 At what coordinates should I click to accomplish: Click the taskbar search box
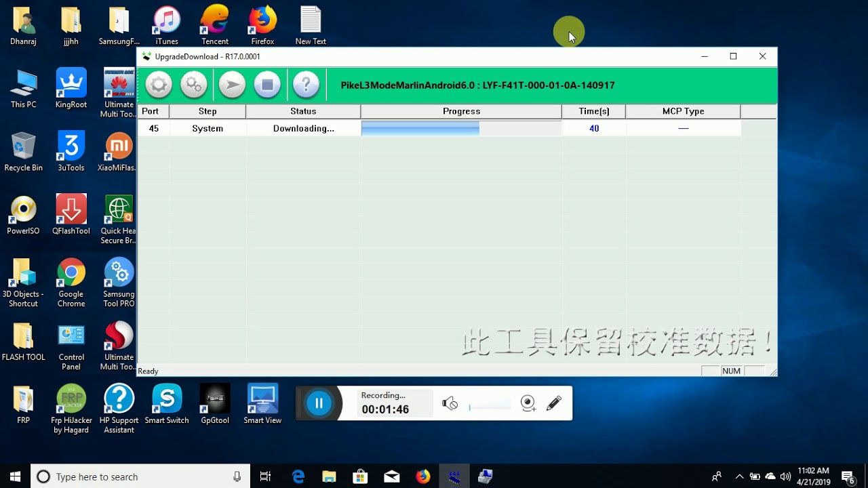point(140,476)
